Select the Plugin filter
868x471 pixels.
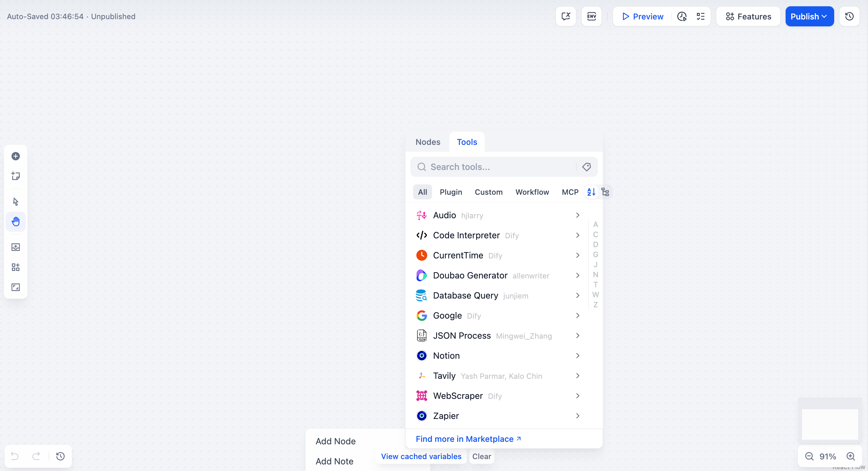[x=451, y=192]
